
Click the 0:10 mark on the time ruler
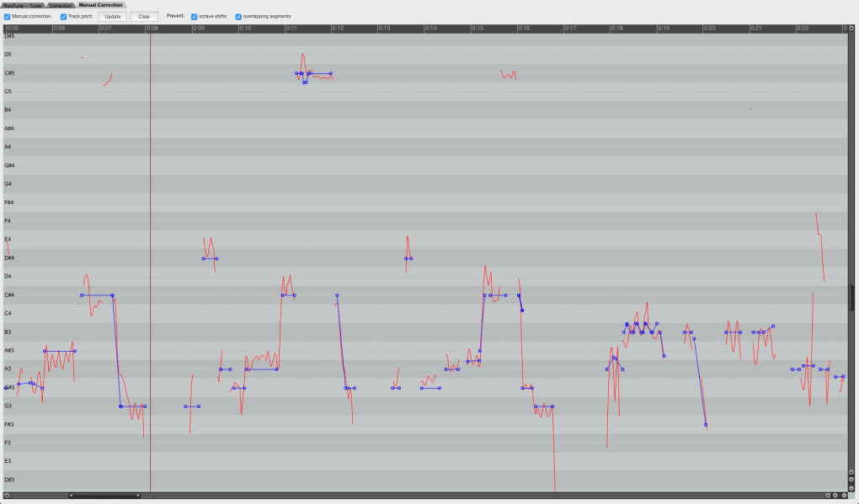tap(245, 28)
